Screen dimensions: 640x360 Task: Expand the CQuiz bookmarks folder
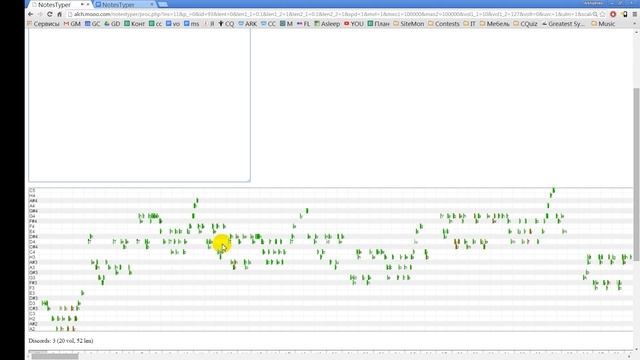[525, 24]
